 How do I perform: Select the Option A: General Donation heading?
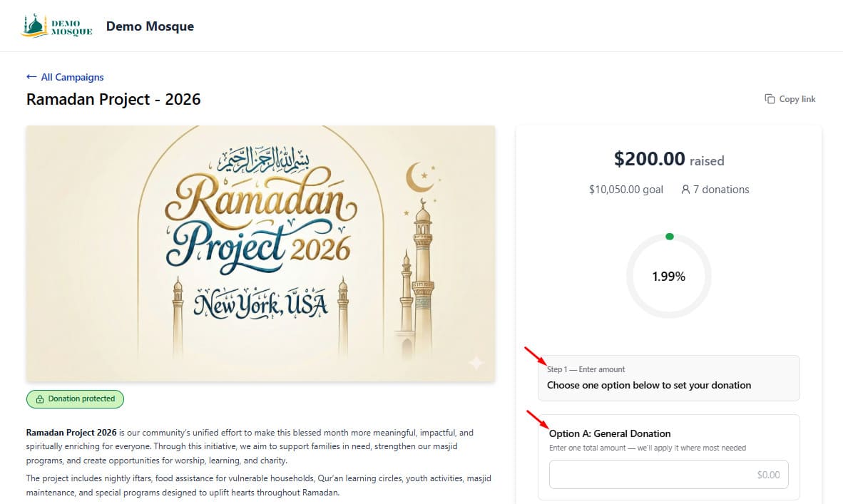[610, 433]
